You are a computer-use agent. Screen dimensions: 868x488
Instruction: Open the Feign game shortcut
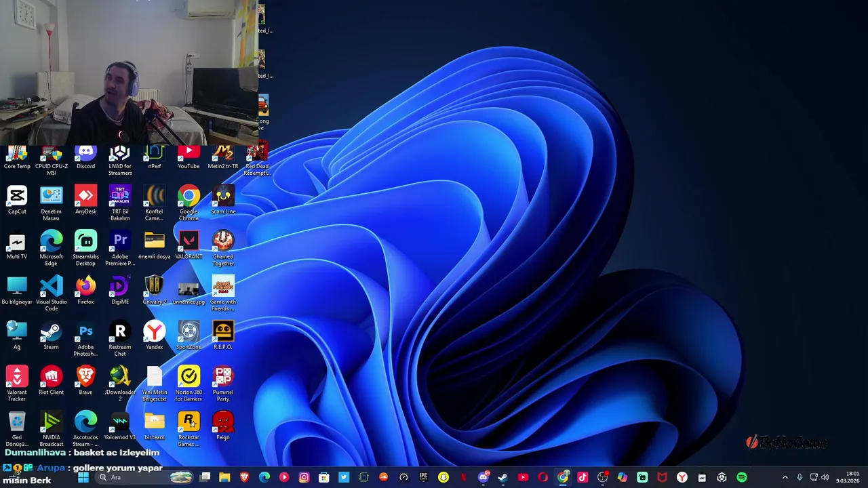tap(223, 426)
